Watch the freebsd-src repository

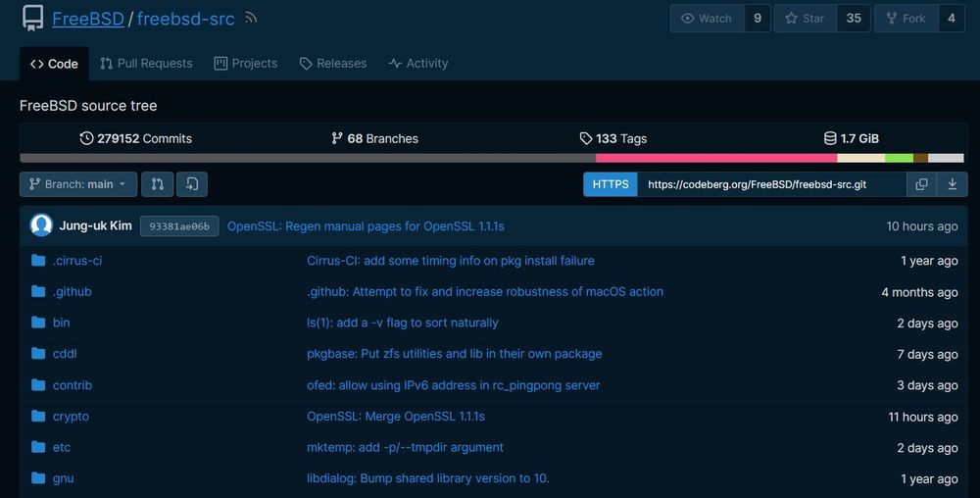[x=707, y=19]
